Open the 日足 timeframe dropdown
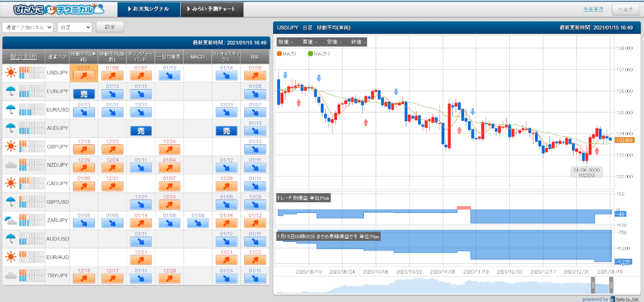 tap(75, 27)
